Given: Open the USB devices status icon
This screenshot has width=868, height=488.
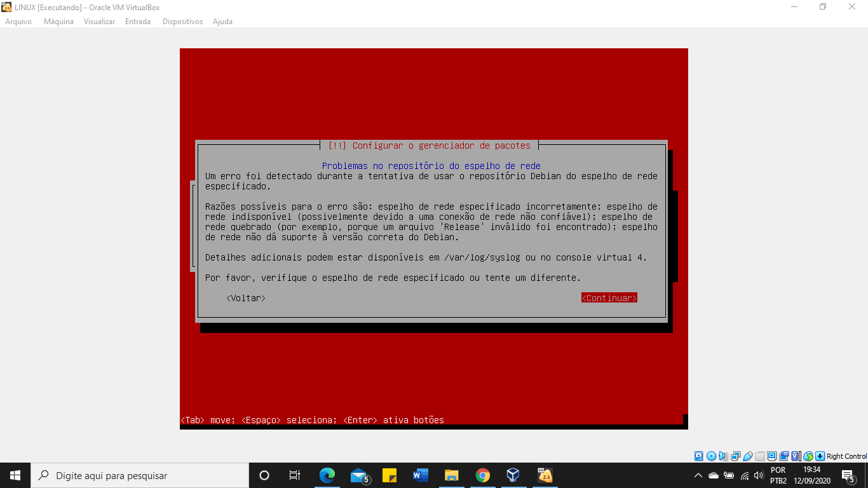Looking at the screenshot, I should 748,456.
